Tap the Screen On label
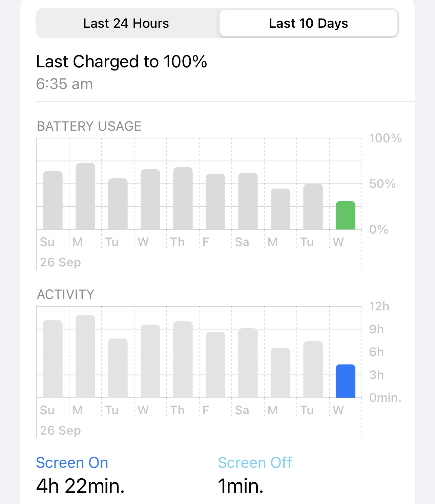The width and height of the screenshot is (435, 504). 72,463
